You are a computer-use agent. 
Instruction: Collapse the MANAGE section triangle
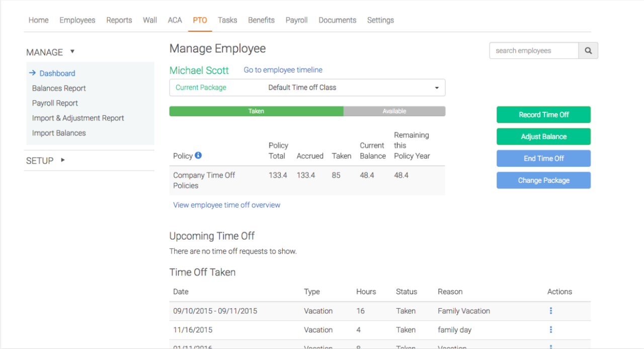(72, 51)
